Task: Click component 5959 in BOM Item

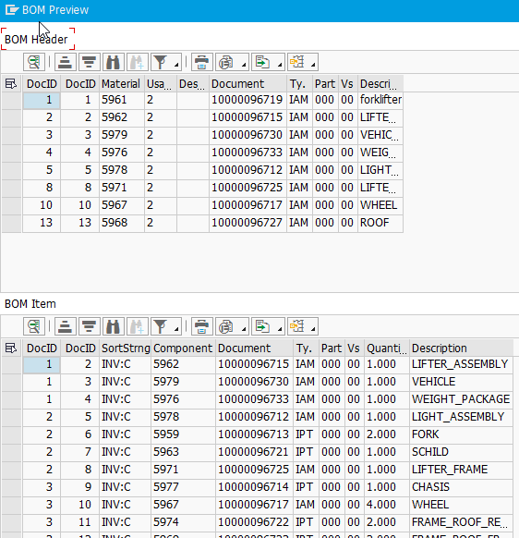Action: click(183, 434)
